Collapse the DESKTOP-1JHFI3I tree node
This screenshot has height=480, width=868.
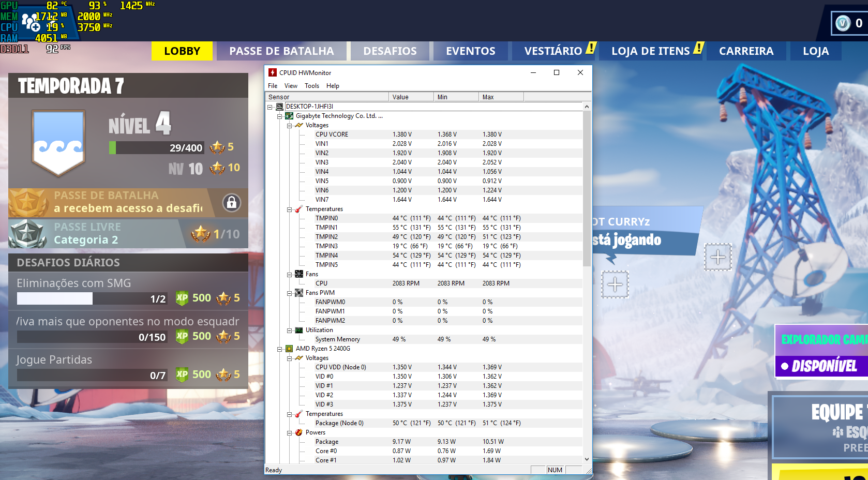(270, 107)
